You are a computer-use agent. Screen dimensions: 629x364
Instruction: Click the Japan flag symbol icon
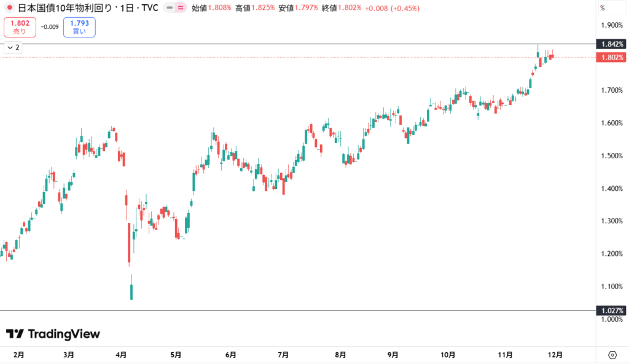point(9,8)
